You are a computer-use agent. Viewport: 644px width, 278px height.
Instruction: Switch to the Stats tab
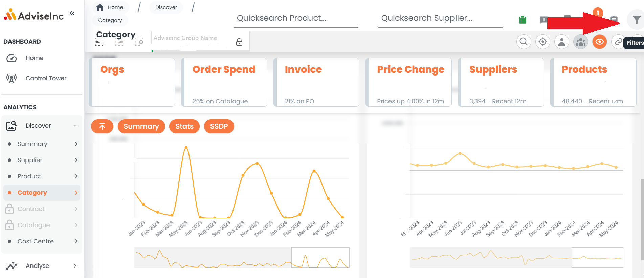click(x=184, y=126)
